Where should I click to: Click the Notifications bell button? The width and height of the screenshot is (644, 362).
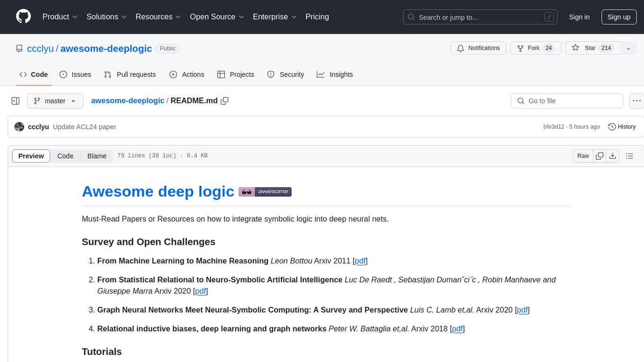coord(478,48)
